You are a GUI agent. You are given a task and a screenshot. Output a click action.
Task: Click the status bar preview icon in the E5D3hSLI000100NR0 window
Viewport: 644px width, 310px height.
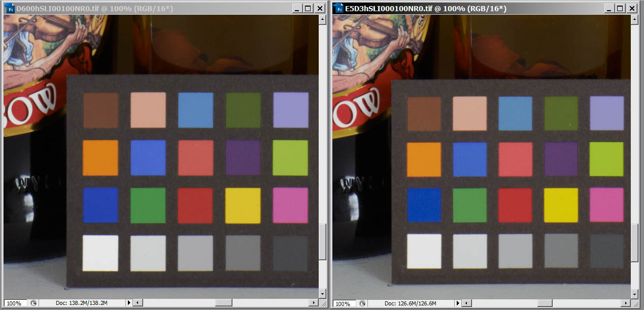pos(362,303)
